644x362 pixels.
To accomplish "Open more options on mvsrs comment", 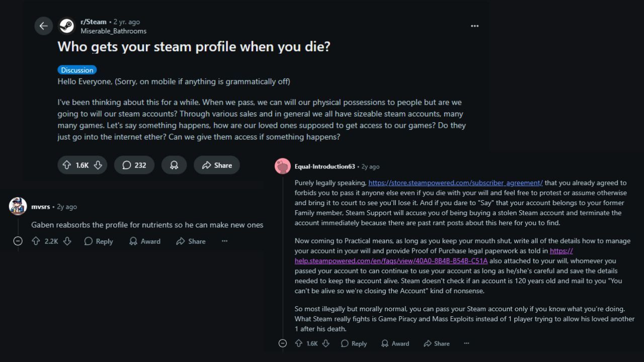I will [x=224, y=241].
